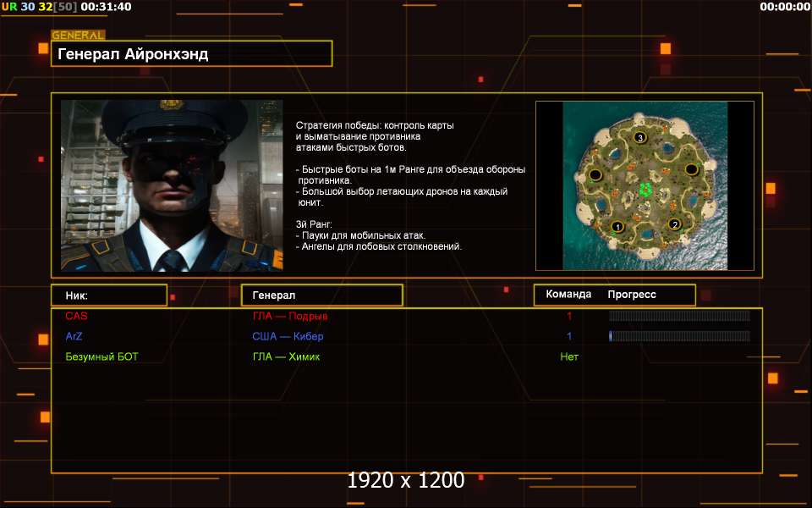
Task: Click team value Нет for bot
Action: 569,356
